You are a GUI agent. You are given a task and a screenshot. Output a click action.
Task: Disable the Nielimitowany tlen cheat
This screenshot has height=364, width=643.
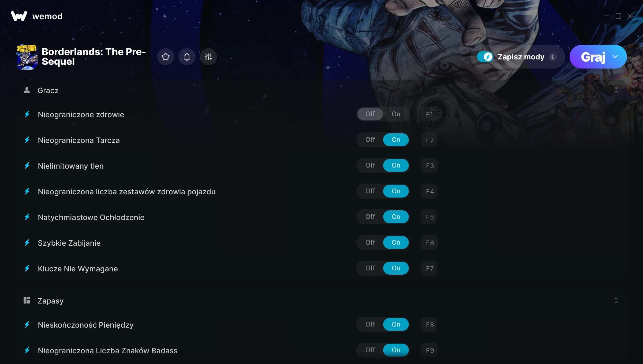click(370, 165)
